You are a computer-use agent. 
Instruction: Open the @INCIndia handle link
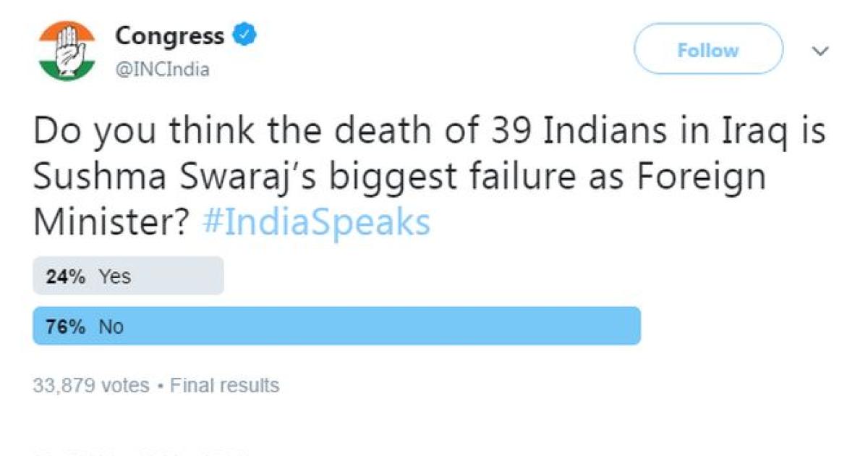click(162, 70)
